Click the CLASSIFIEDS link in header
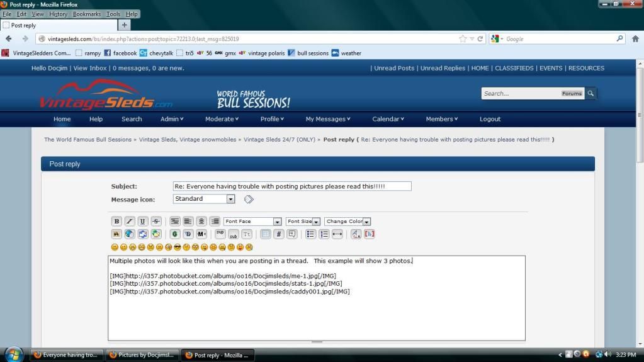This screenshot has height=362, width=644. click(514, 68)
